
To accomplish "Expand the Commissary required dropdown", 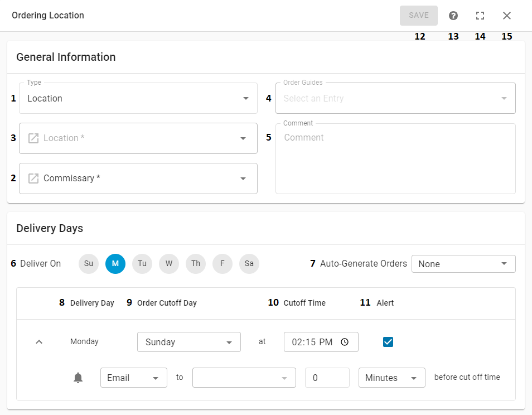I will [x=243, y=179].
